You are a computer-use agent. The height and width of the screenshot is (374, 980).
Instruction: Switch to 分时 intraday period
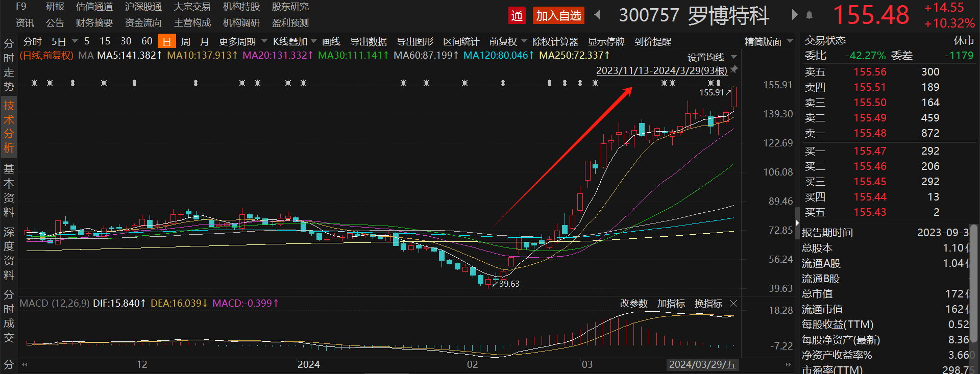tap(33, 41)
